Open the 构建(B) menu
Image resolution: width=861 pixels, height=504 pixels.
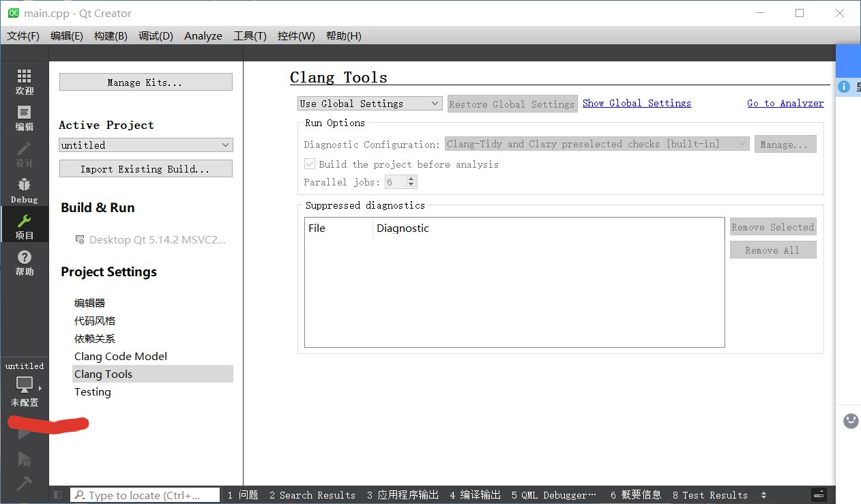(111, 36)
